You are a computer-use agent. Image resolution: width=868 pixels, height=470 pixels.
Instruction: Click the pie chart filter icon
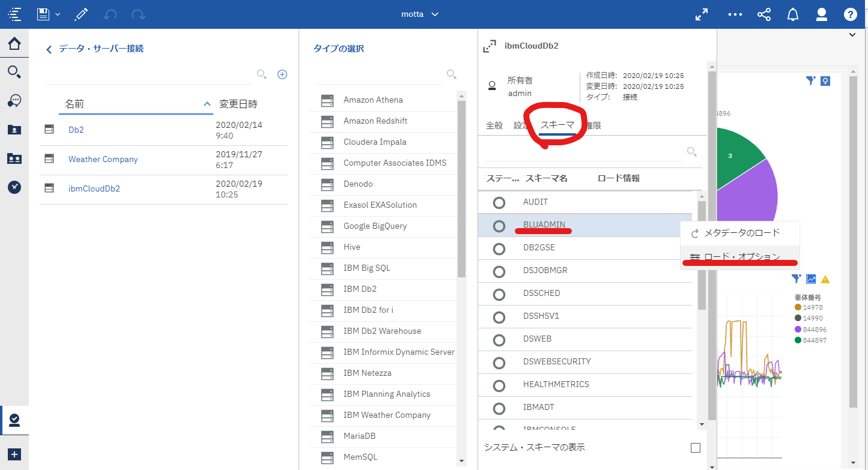point(810,80)
